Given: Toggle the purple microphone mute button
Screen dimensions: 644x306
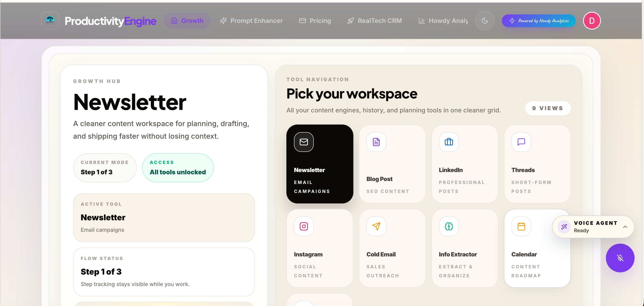Looking at the screenshot, I should click(620, 258).
